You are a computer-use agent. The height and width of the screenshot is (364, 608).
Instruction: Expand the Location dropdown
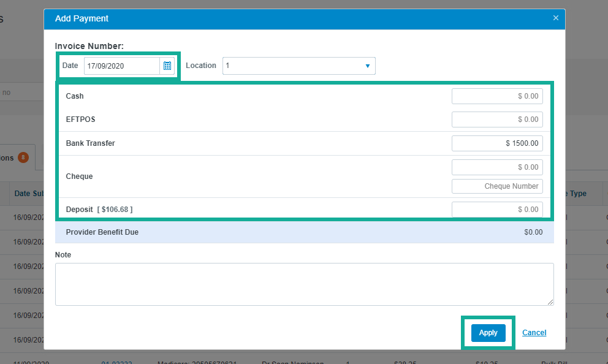tap(298, 66)
